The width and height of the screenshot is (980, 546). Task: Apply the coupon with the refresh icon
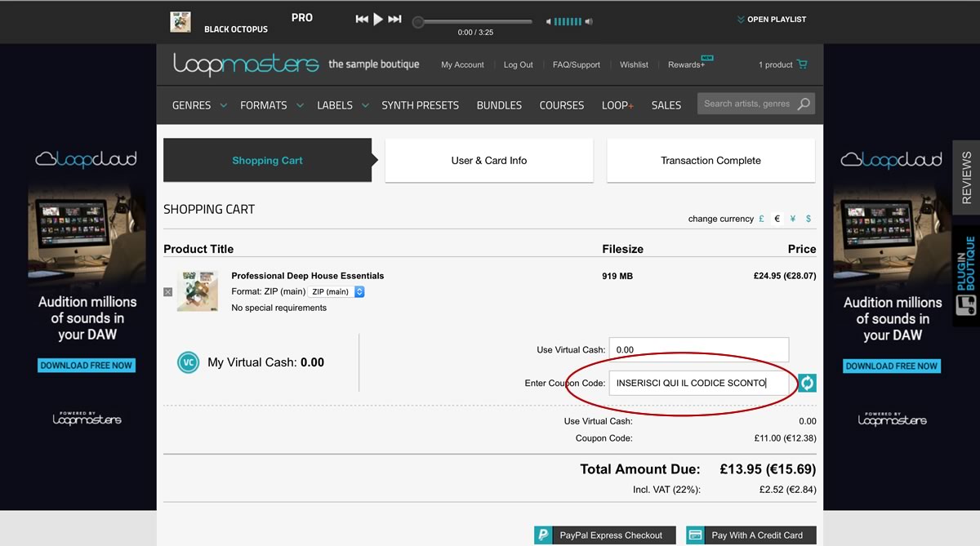coord(807,383)
